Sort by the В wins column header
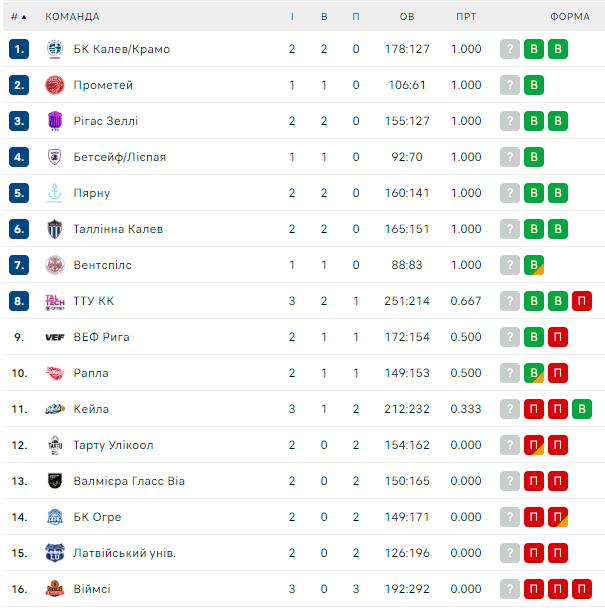This screenshot has height=611, width=605. [324, 17]
